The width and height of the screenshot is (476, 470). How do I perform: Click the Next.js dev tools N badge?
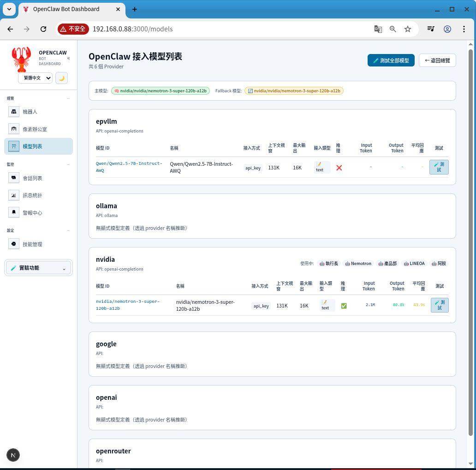coord(13,455)
